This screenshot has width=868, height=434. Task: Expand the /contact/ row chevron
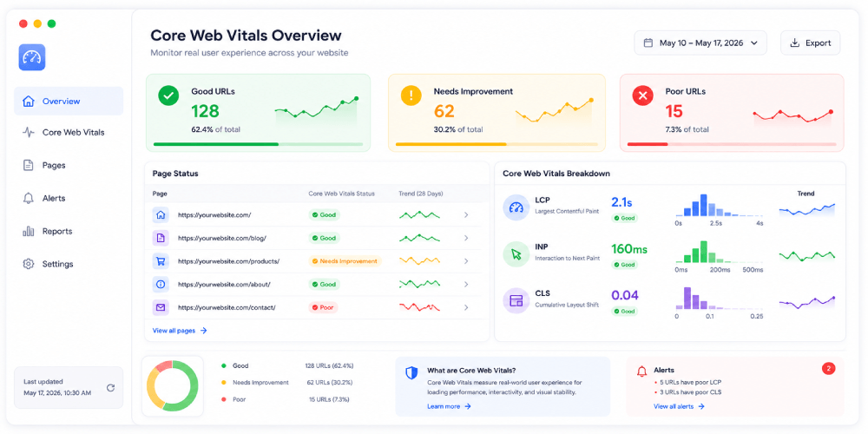point(466,307)
